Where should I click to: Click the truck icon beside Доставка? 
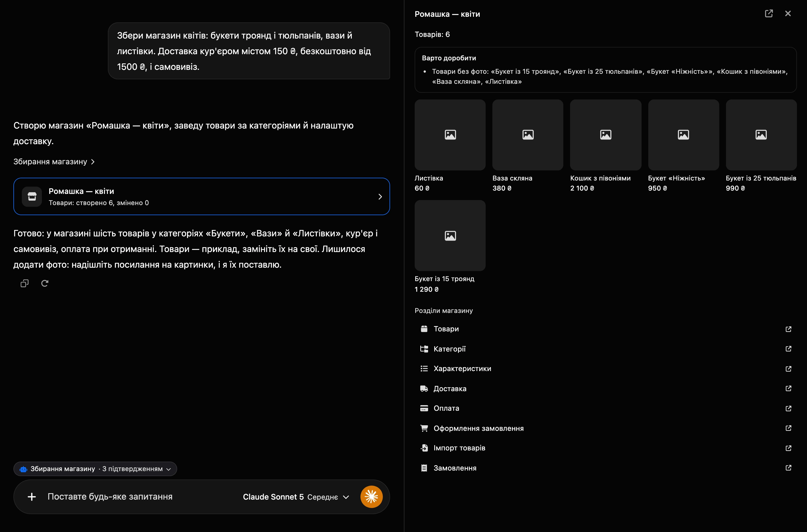pos(424,388)
